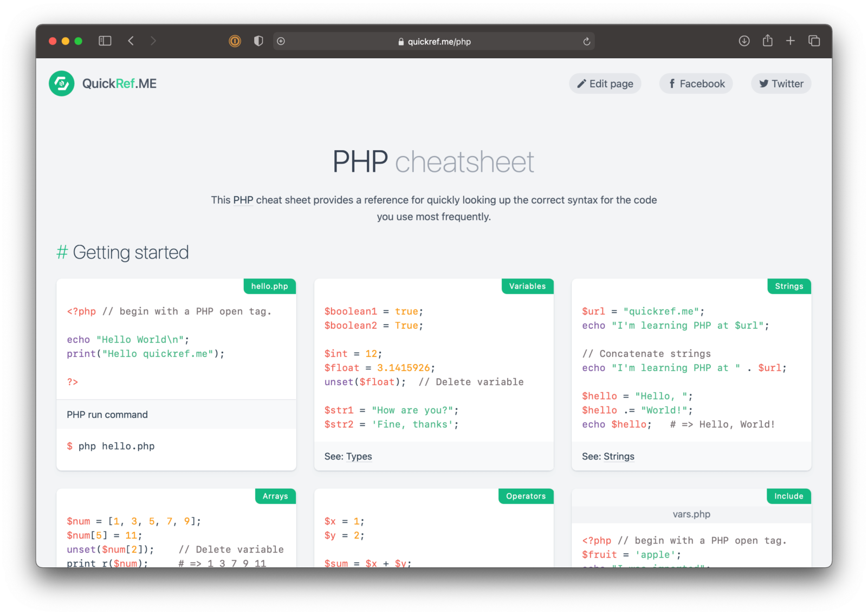Click the Twitter share button
Screen dimensions: 868x615
[781, 83]
